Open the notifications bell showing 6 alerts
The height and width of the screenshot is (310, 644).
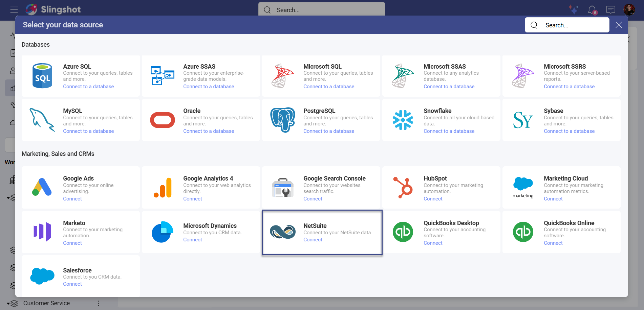click(x=591, y=9)
